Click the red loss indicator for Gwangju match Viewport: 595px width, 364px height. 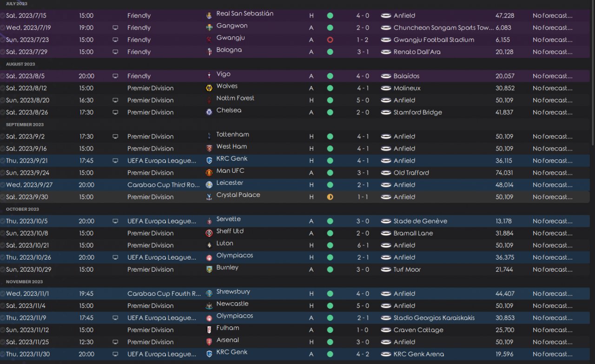tap(330, 40)
